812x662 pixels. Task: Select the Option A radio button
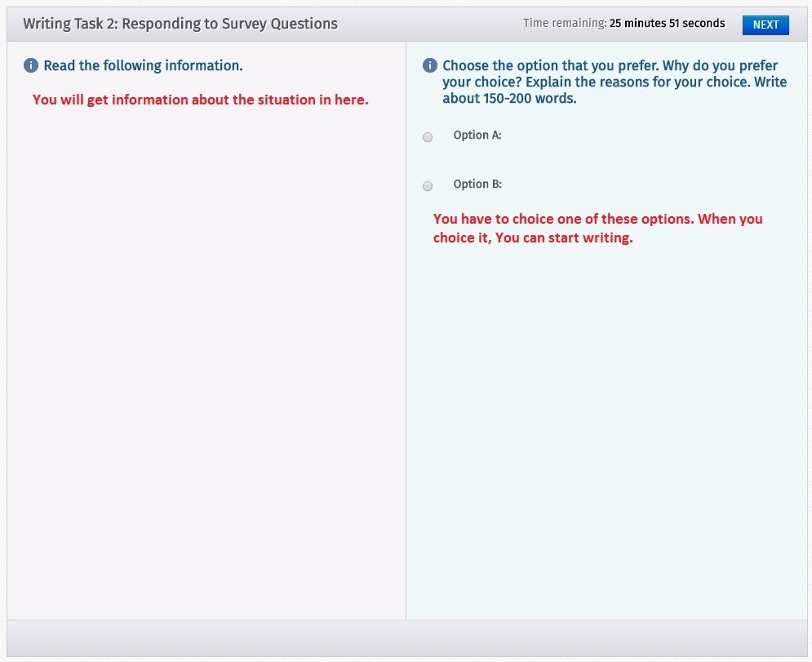tap(428, 137)
